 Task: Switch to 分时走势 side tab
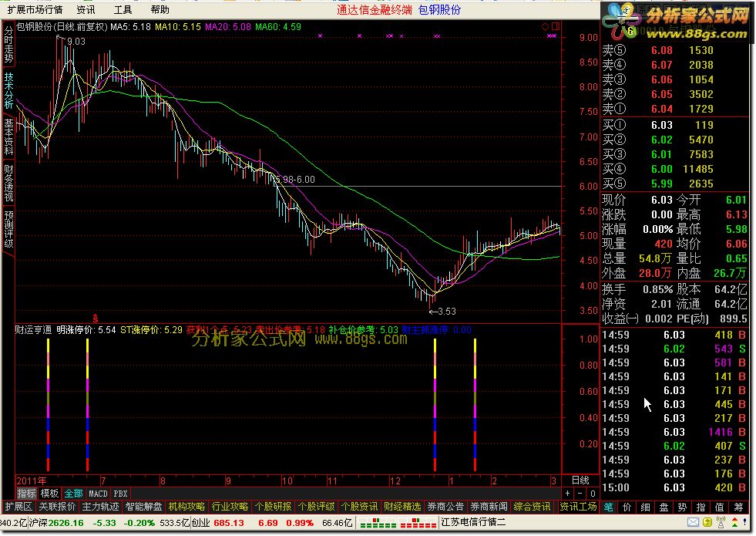pyautogui.click(x=8, y=45)
